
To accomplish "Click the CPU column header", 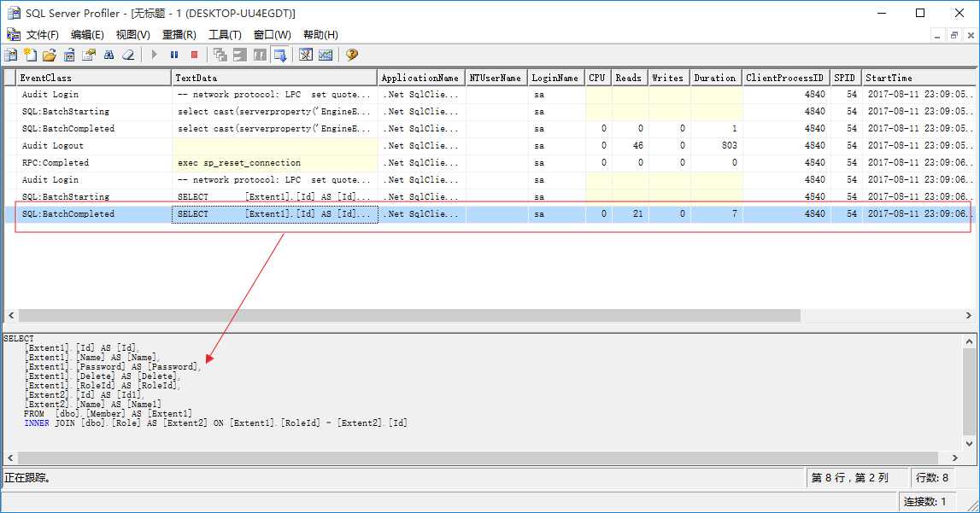I will [598, 78].
